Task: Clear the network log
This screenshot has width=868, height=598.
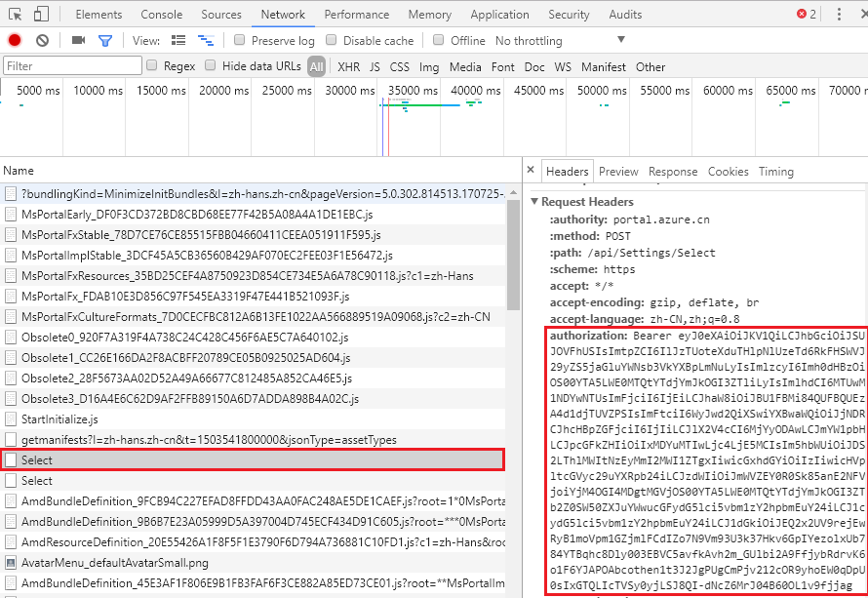Action: pyautogui.click(x=42, y=40)
